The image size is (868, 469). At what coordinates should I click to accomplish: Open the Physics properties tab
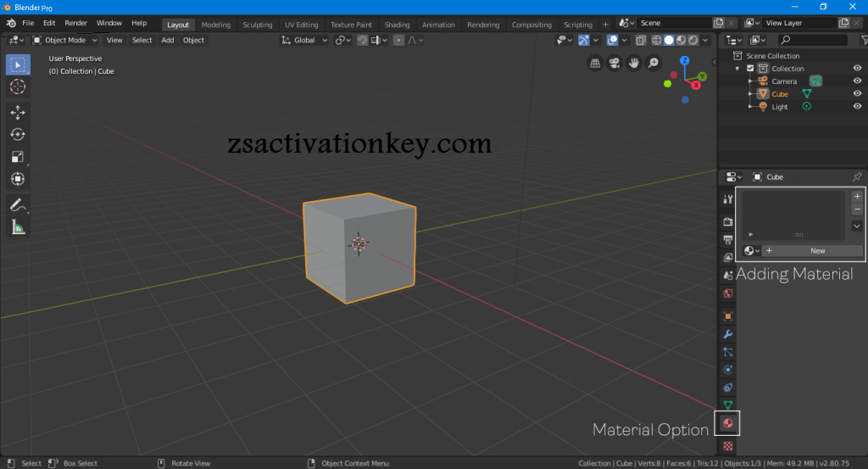[728, 370]
